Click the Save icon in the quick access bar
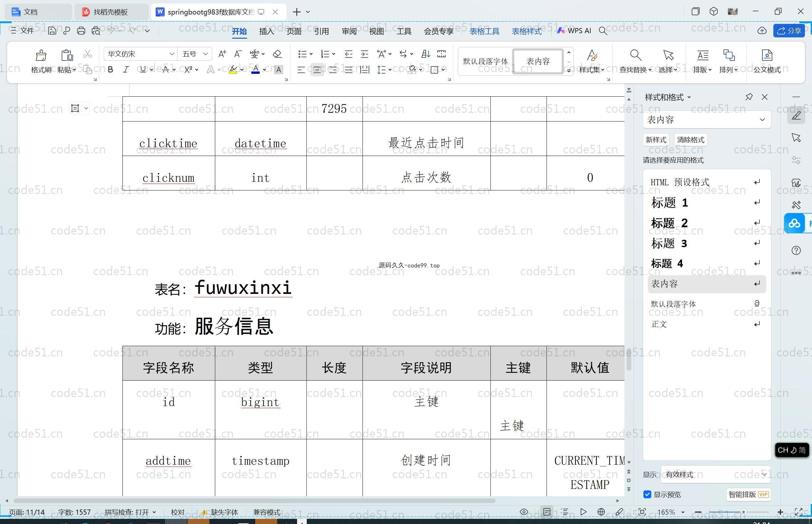This screenshot has height=524, width=812. [x=52, y=31]
